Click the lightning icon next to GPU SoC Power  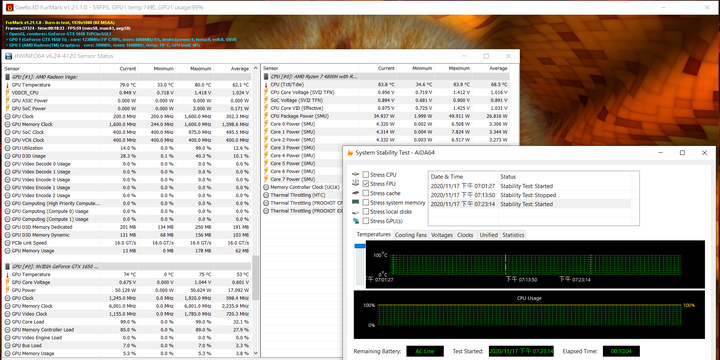pos(7,108)
